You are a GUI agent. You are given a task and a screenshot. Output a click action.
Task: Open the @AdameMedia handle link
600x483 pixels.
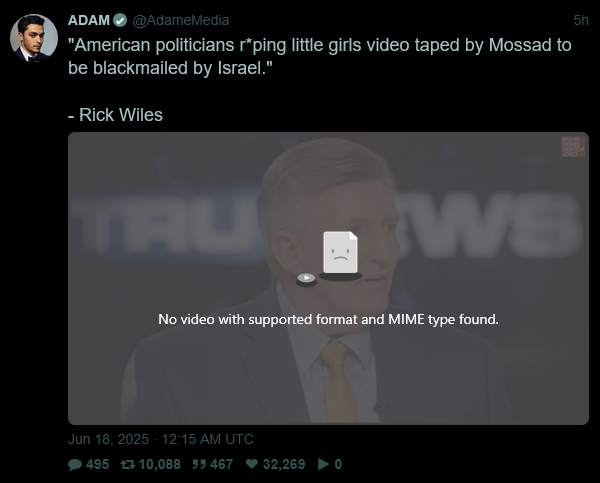tap(181, 20)
